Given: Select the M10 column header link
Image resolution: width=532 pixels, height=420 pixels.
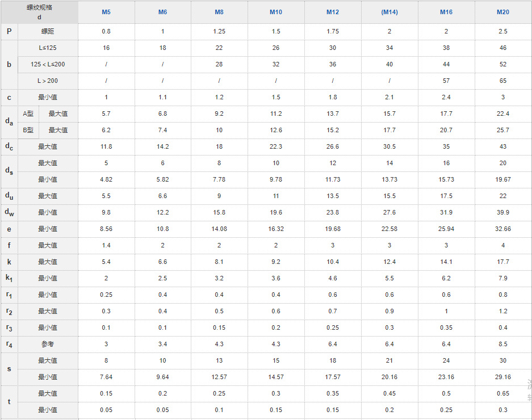Looking at the screenshot, I should pyautogui.click(x=276, y=12).
